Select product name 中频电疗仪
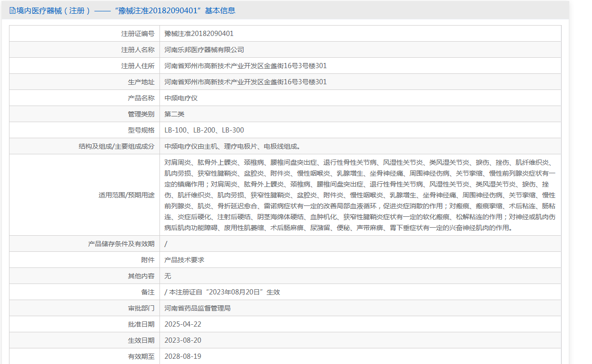The image size is (592, 364). tap(181, 98)
